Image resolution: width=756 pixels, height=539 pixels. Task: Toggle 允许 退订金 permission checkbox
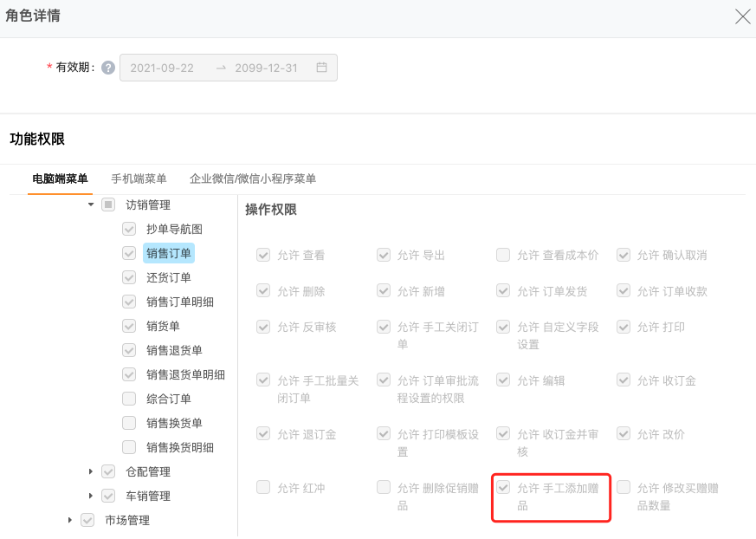pyautogui.click(x=263, y=434)
